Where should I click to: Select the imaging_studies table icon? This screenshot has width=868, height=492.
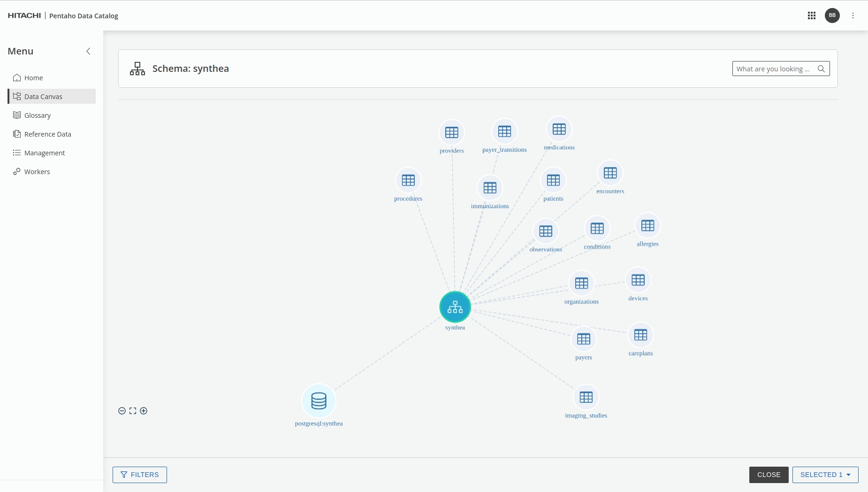coord(586,397)
